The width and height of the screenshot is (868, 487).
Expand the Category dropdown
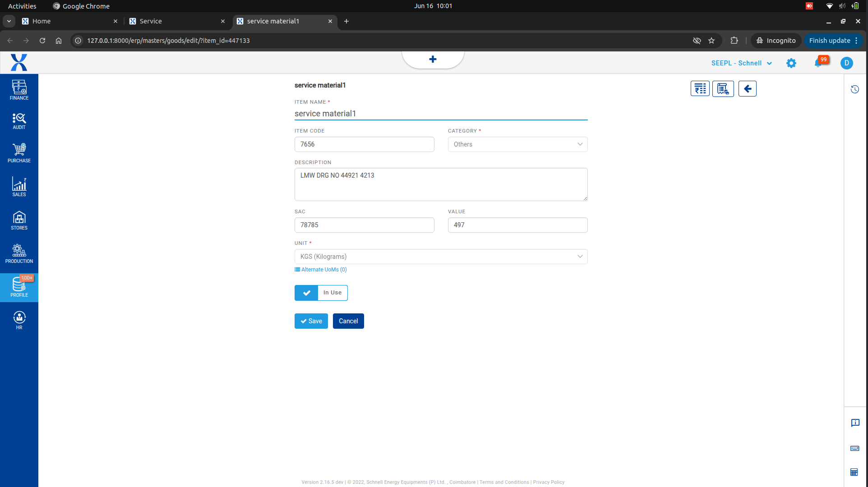pos(518,144)
